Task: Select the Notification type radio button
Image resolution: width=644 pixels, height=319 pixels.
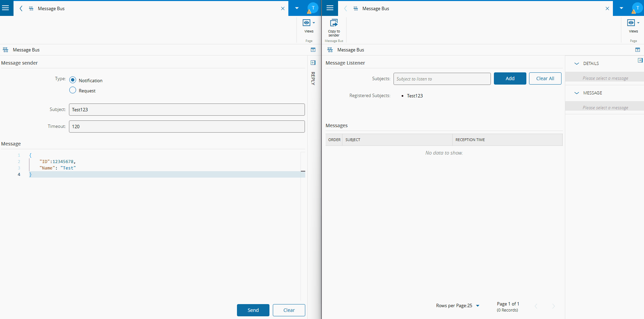Action: (x=73, y=80)
